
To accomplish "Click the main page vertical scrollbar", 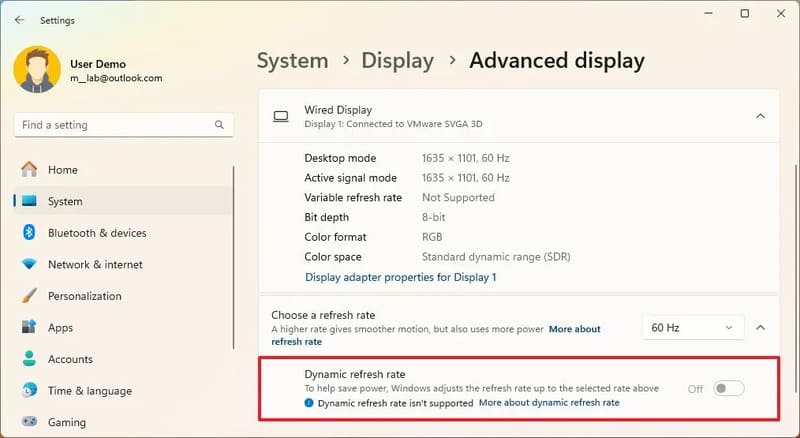I will pos(795,278).
